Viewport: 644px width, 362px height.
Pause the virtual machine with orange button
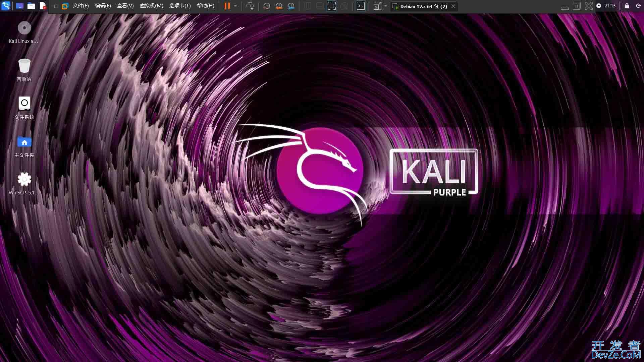coord(227,6)
